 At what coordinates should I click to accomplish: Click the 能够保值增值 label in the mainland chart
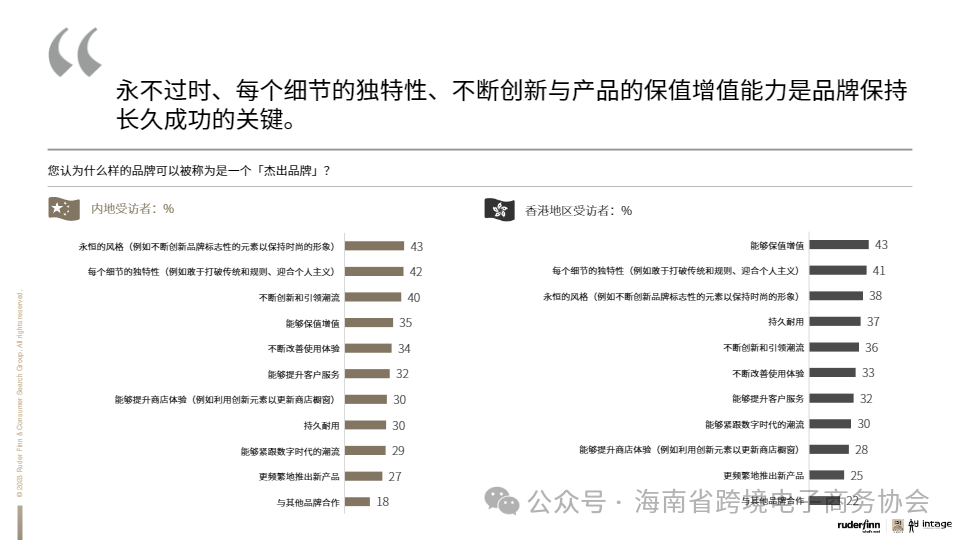[x=312, y=323]
